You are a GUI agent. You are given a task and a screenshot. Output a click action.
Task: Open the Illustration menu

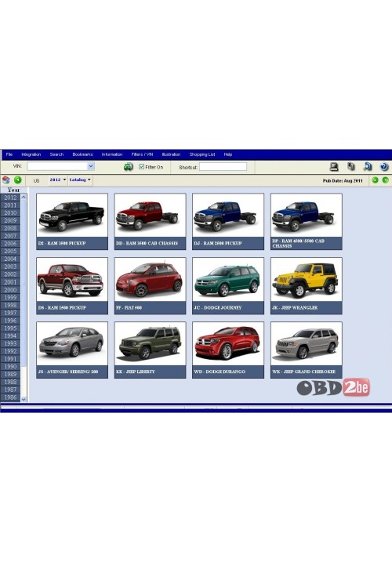(x=171, y=154)
